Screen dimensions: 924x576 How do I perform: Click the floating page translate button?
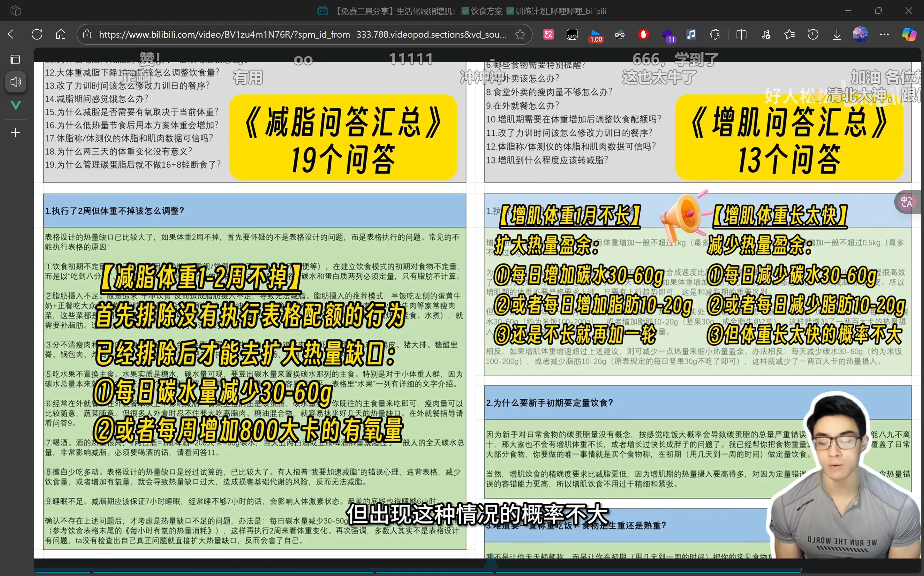click(x=907, y=201)
